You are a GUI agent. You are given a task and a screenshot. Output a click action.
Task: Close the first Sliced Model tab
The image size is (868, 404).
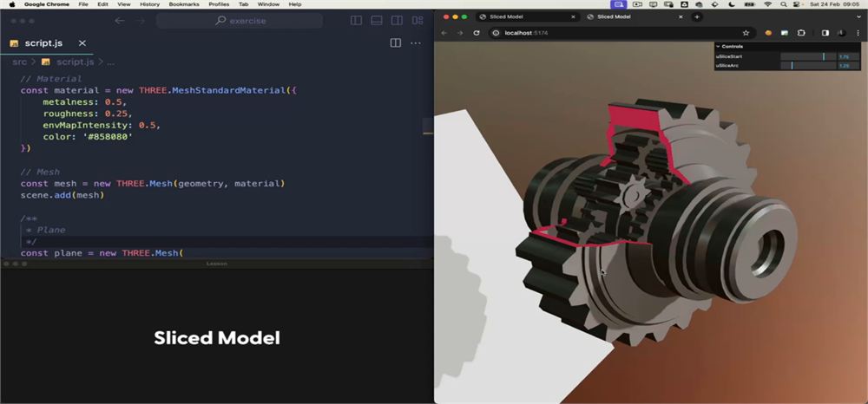573,16
